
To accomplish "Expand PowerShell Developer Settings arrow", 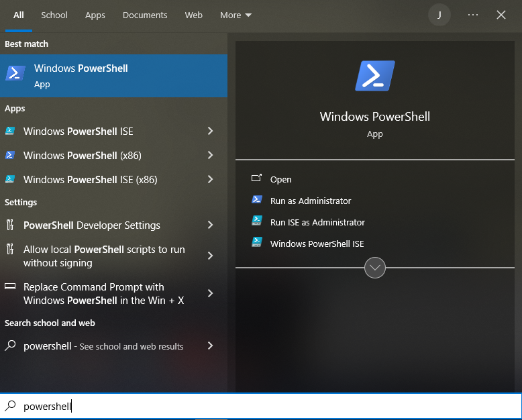I will [x=210, y=225].
